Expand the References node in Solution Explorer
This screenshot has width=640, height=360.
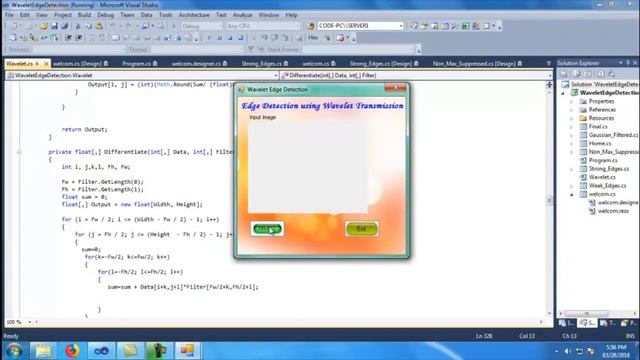point(572,110)
